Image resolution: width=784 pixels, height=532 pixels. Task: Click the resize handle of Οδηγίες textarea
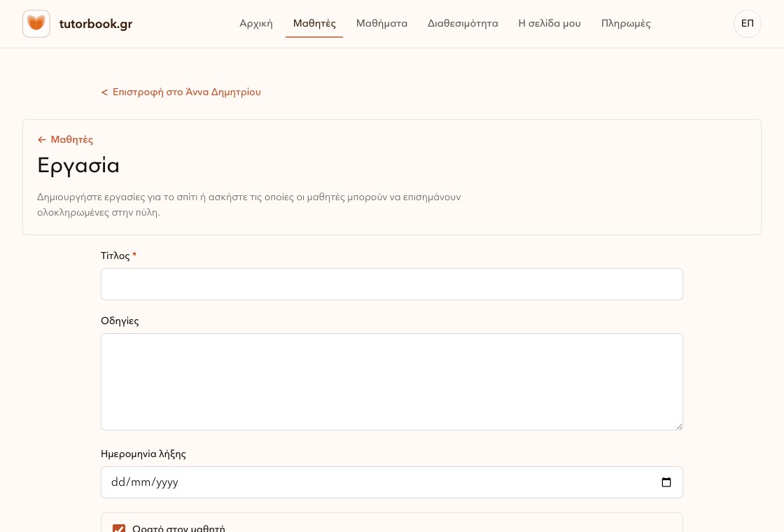click(x=678, y=426)
